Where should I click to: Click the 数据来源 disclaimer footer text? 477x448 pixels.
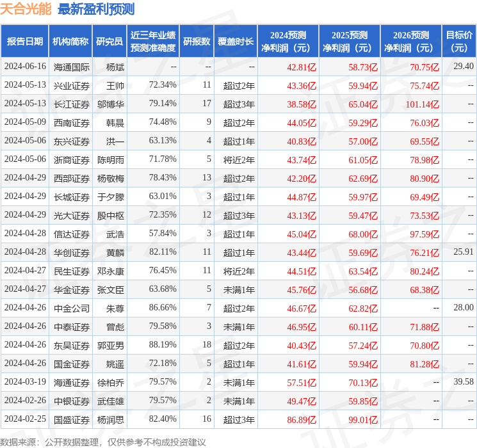pos(103,442)
